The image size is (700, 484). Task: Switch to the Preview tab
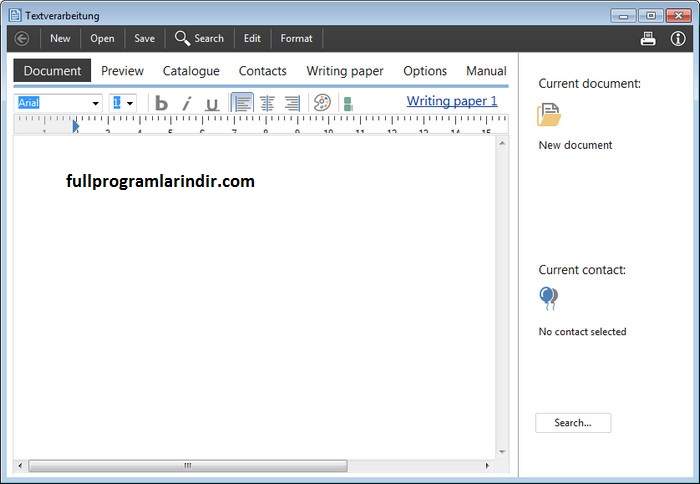(122, 71)
